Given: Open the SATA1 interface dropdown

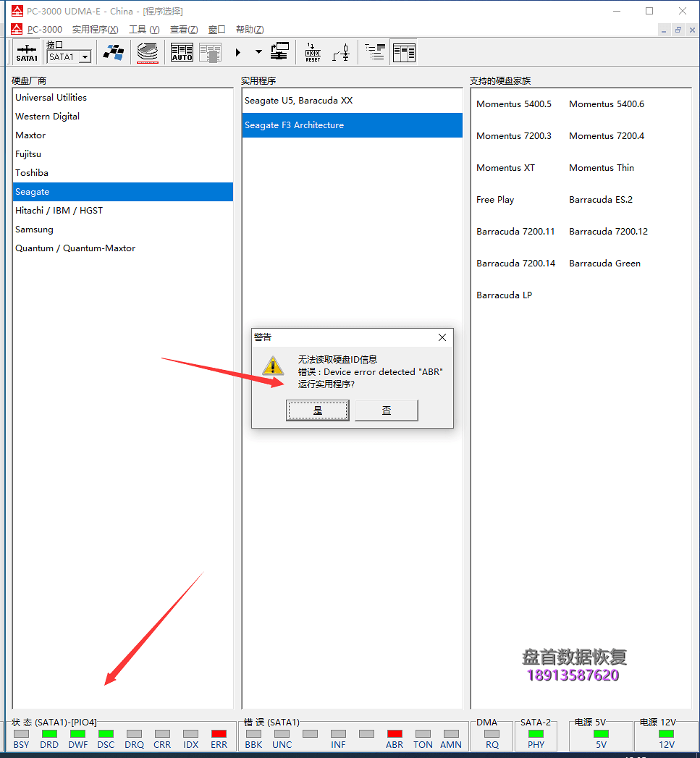Looking at the screenshot, I should pyautogui.click(x=85, y=57).
